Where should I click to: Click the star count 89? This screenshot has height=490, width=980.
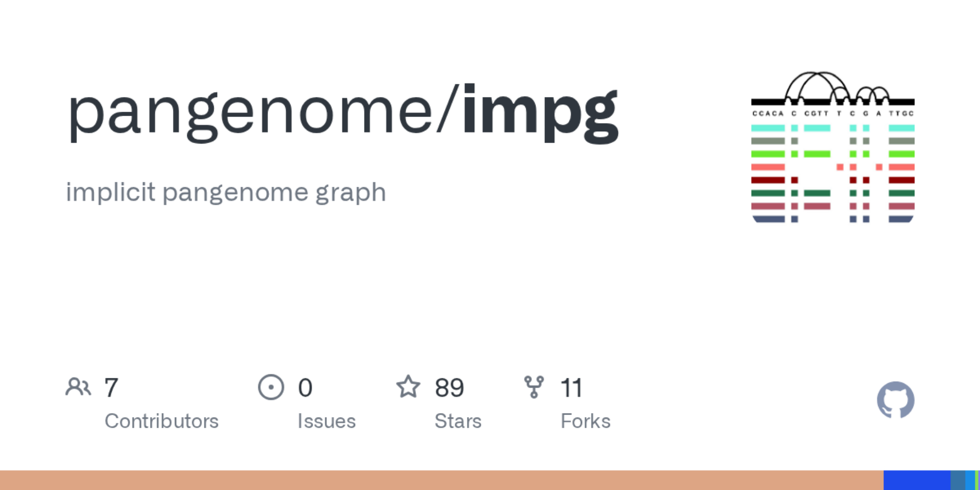point(449,388)
